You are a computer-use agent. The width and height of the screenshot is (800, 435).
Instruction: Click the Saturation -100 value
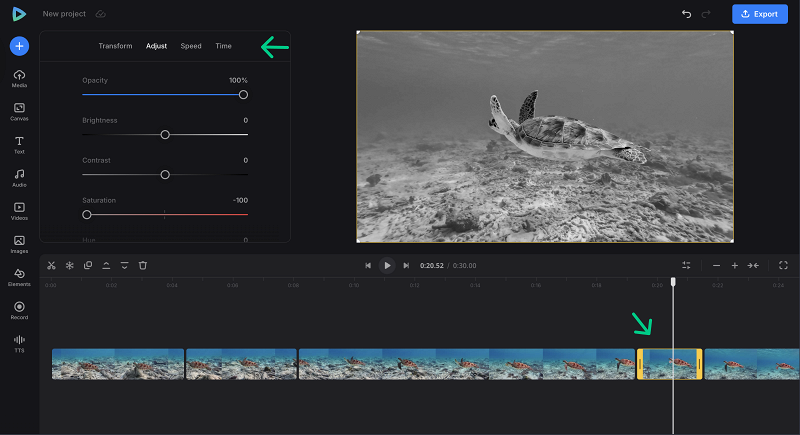click(240, 200)
